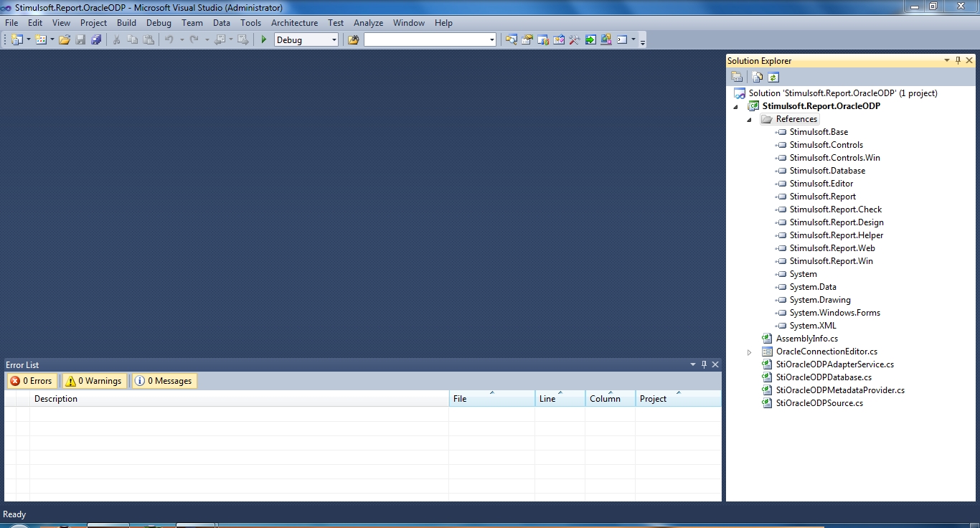Image resolution: width=980 pixels, height=528 pixels.
Task: Start debugging with the green play icon
Action: pyautogui.click(x=264, y=40)
